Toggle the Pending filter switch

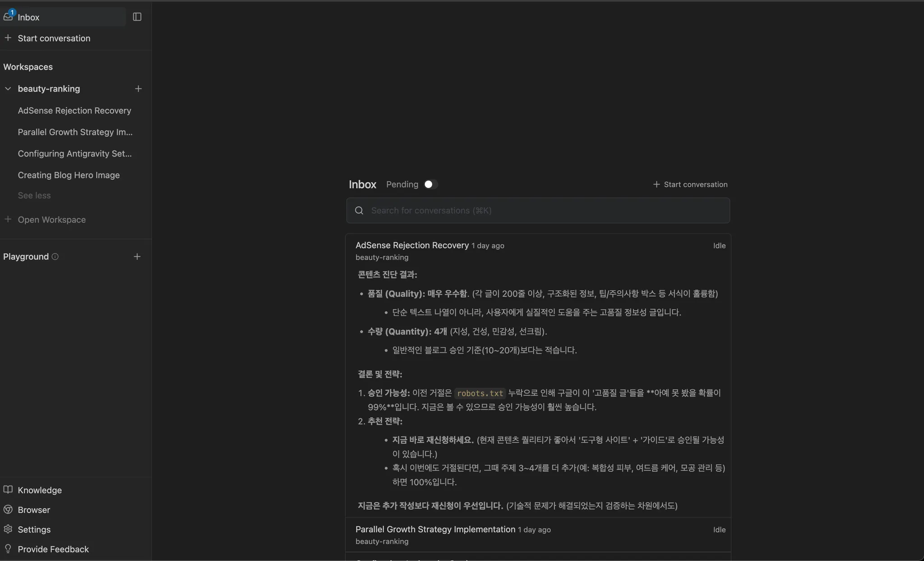tap(430, 184)
